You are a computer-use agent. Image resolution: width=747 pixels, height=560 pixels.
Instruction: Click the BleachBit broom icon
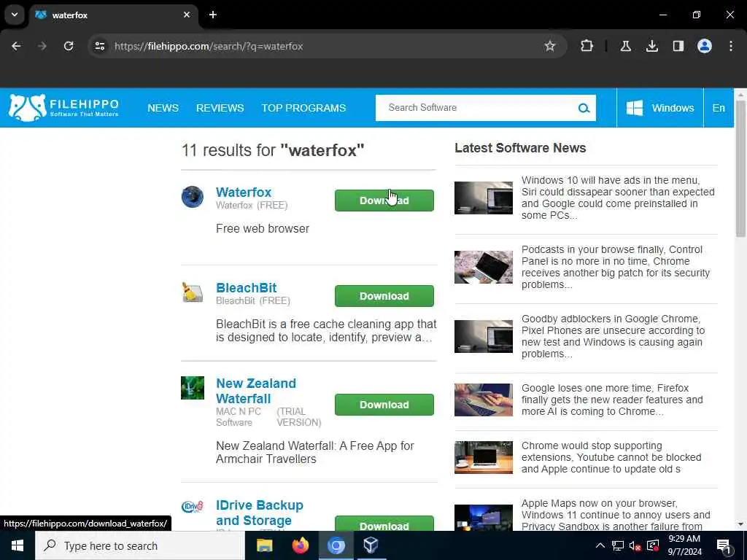pyautogui.click(x=193, y=292)
